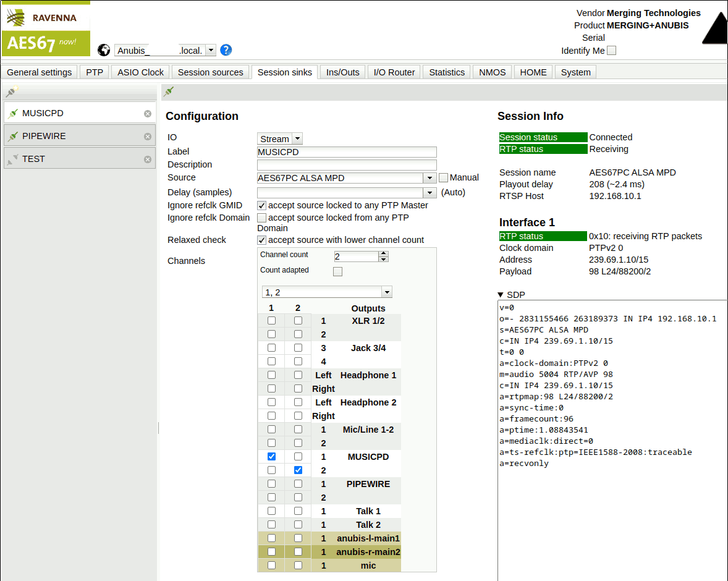
Task: Open the System tab
Action: tap(576, 72)
